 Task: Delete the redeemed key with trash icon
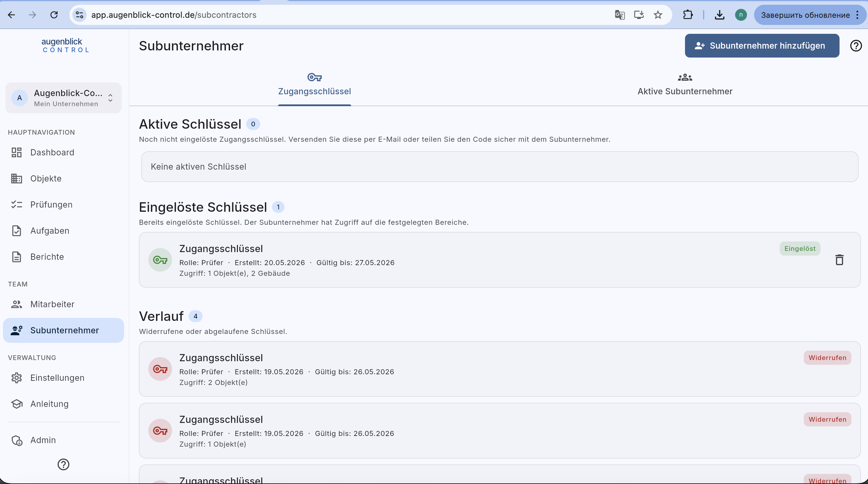pos(839,260)
